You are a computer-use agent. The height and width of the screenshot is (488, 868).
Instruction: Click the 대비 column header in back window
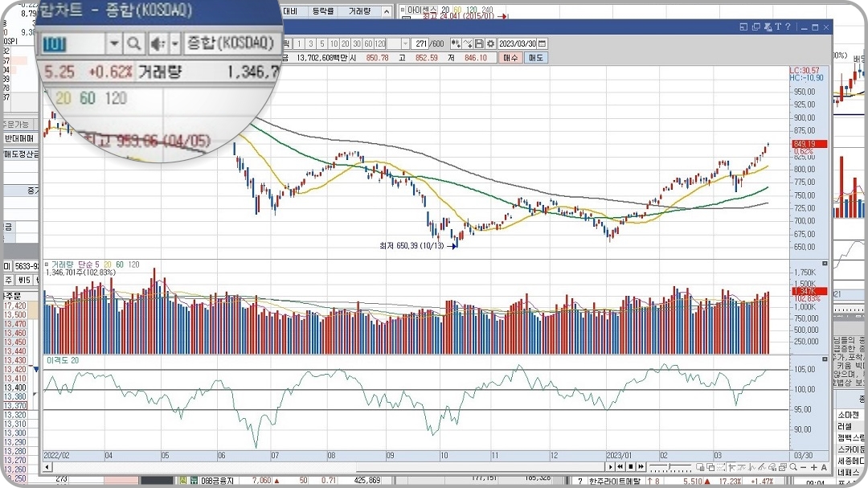[x=290, y=11]
